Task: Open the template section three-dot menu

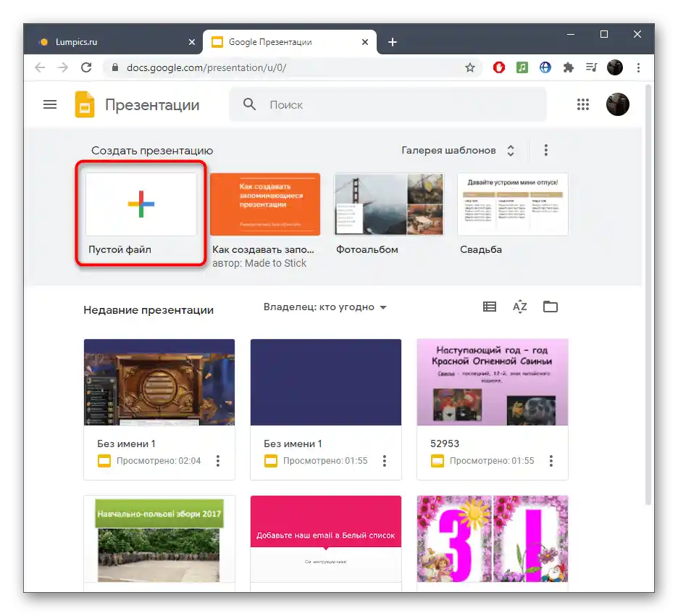Action: [x=545, y=150]
